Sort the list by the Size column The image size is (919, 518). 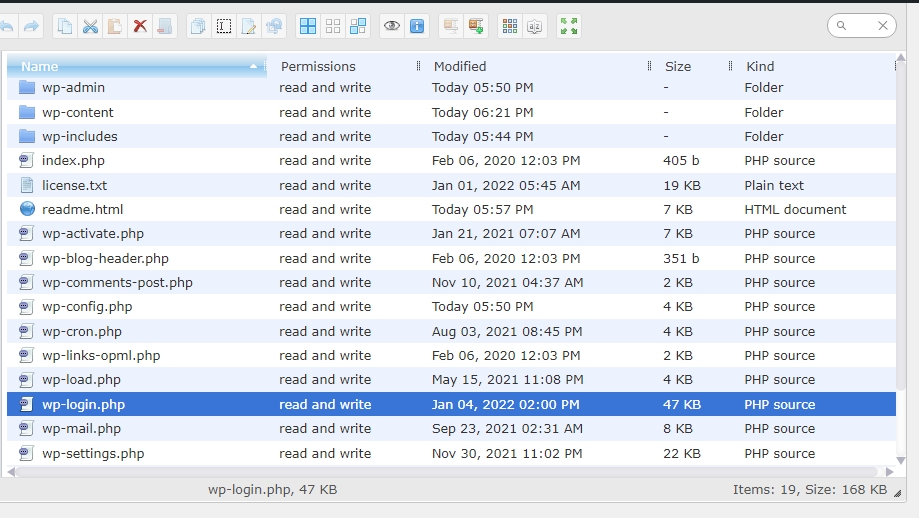coord(678,67)
